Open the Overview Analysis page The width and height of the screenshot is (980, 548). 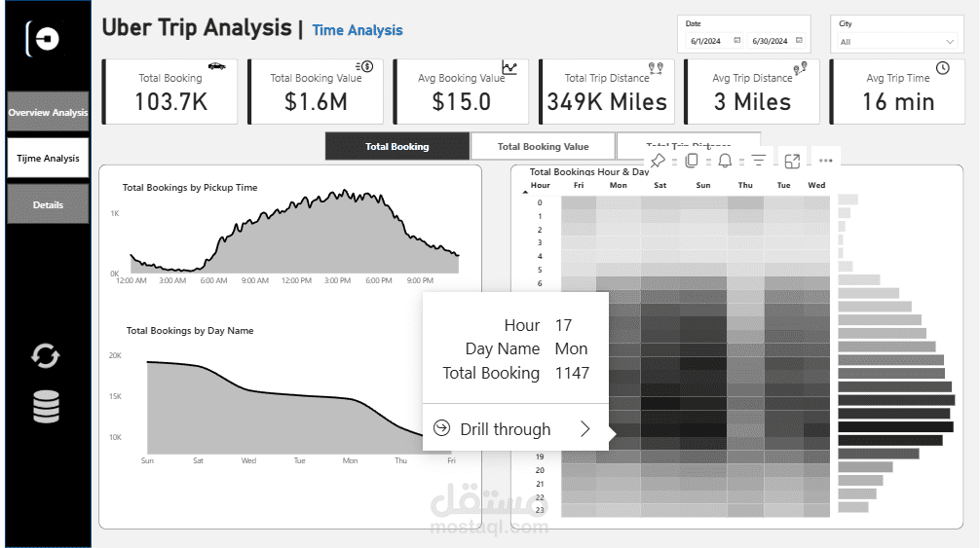48,112
